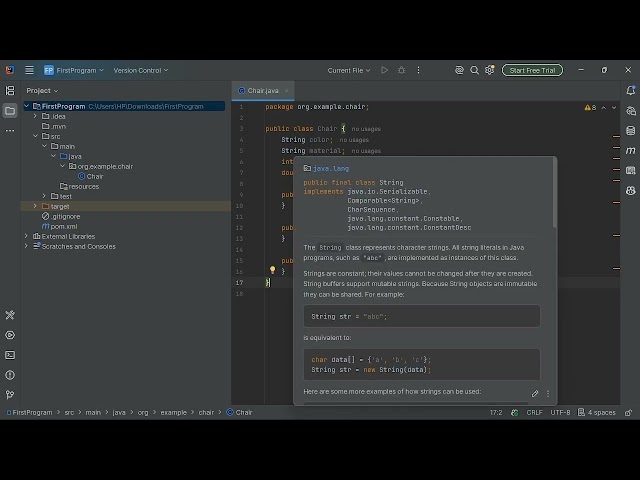
Task: Open documentation popup more options
Action: (x=548, y=393)
